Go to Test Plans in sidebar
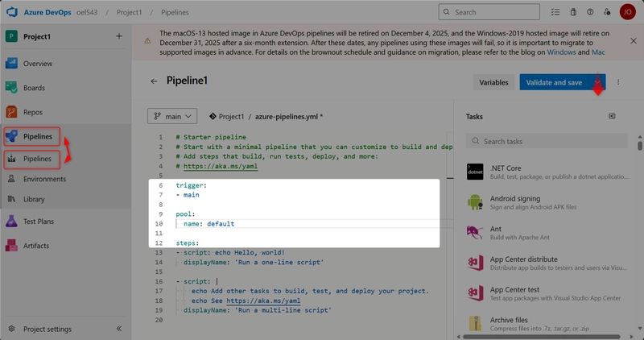The height and width of the screenshot is (340, 644). (x=38, y=221)
